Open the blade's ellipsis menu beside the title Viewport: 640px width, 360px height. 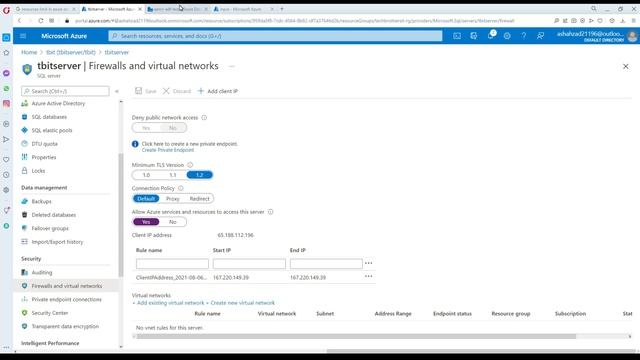point(231,66)
